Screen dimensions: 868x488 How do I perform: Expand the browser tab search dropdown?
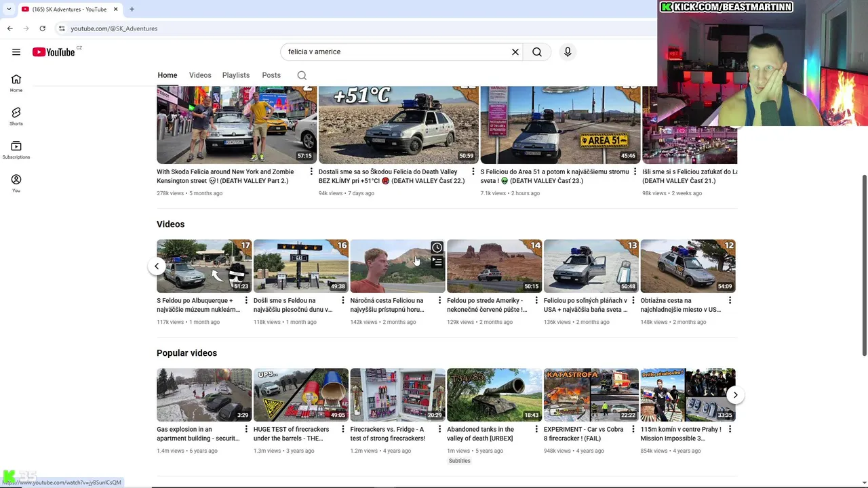9,9
